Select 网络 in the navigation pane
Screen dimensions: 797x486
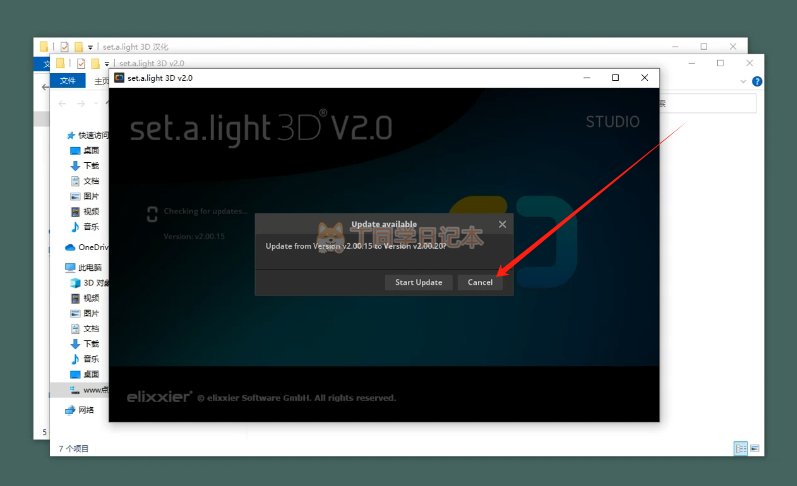[x=80, y=410]
